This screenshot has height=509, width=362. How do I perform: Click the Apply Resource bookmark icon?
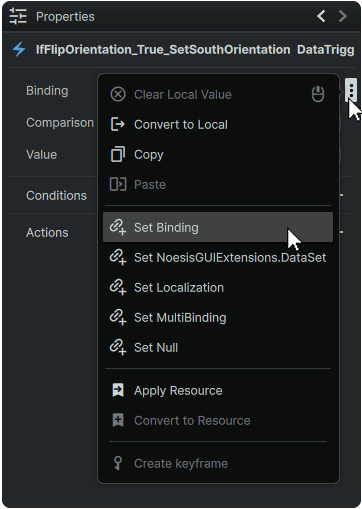[118, 390]
